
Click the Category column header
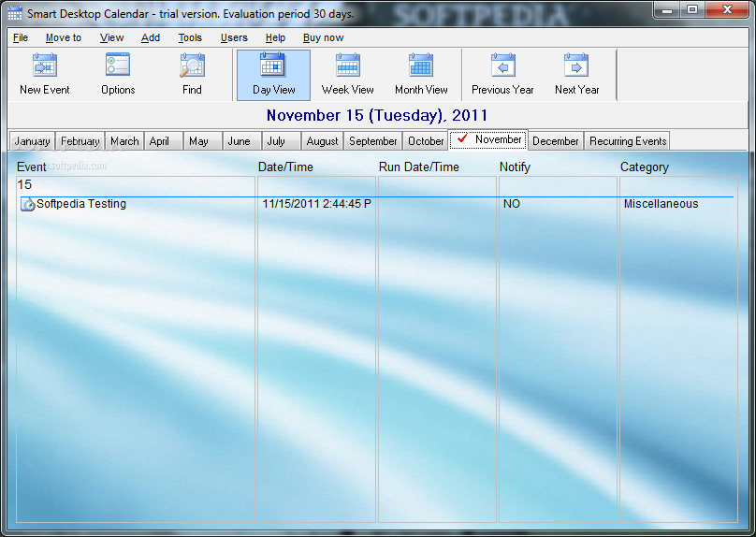coord(644,167)
